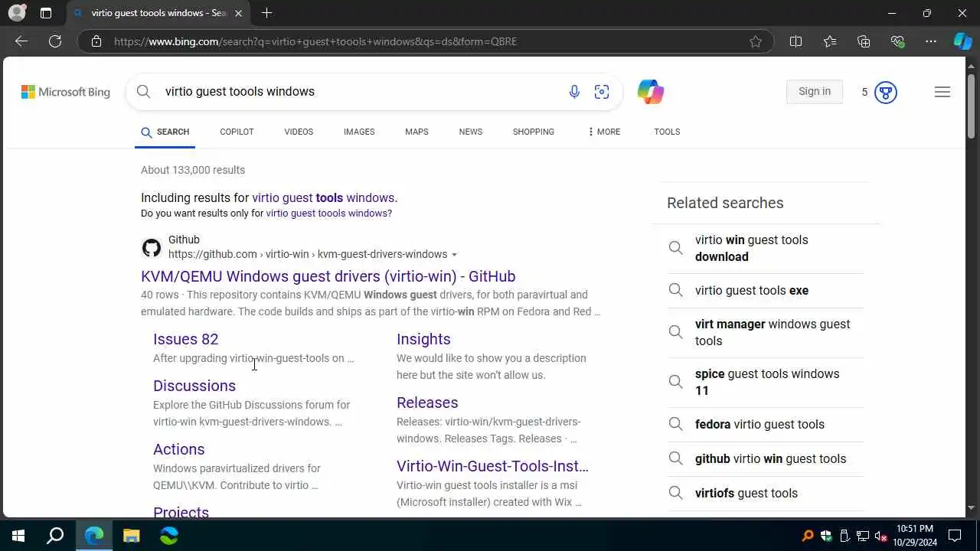The height and width of the screenshot is (551, 980).
Task: Open the TOOLS search filter
Action: point(667,132)
